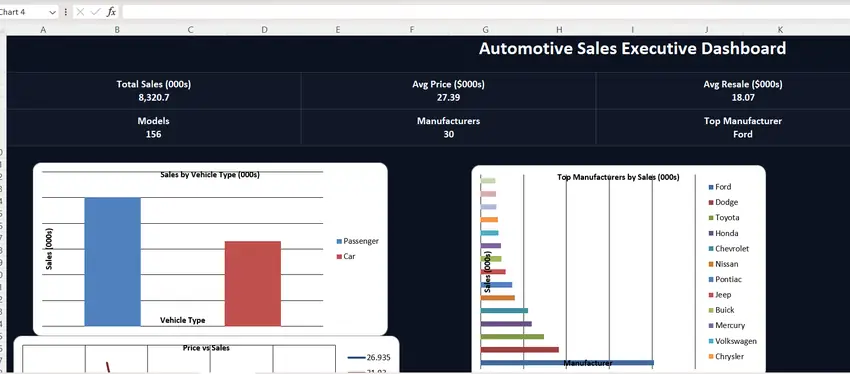Open the Name Box dropdown arrow
The image size is (850, 374).
(x=53, y=12)
